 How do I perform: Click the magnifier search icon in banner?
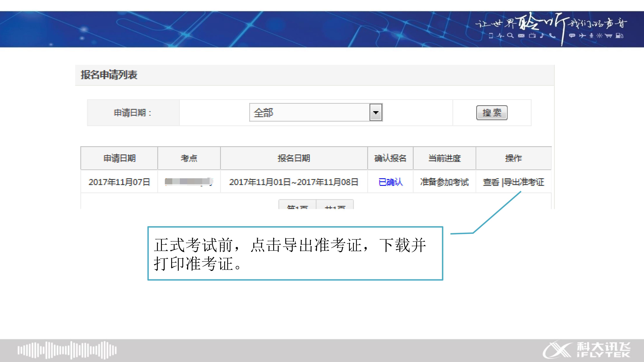point(510,36)
